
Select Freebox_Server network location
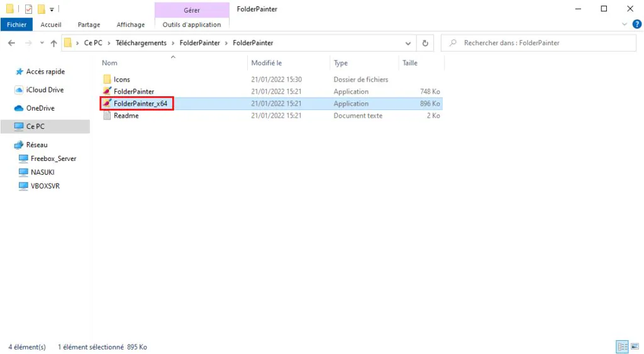tap(53, 158)
